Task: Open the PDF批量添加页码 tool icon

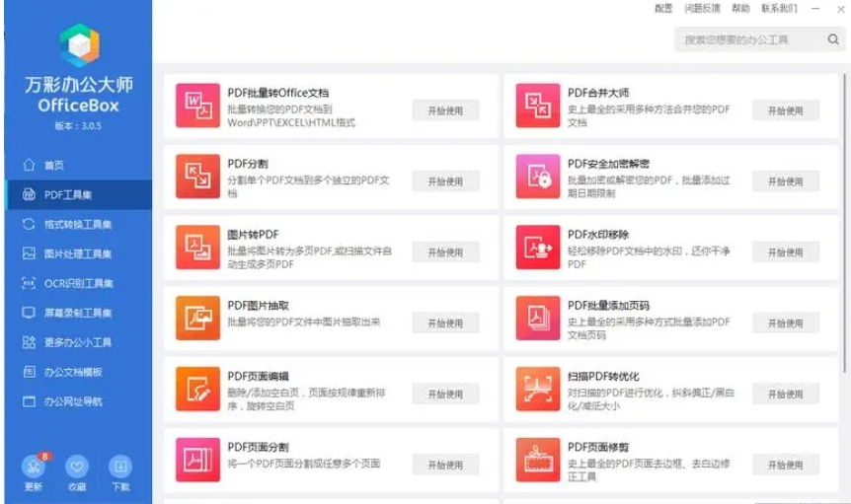Action: click(x=538, y=319)
